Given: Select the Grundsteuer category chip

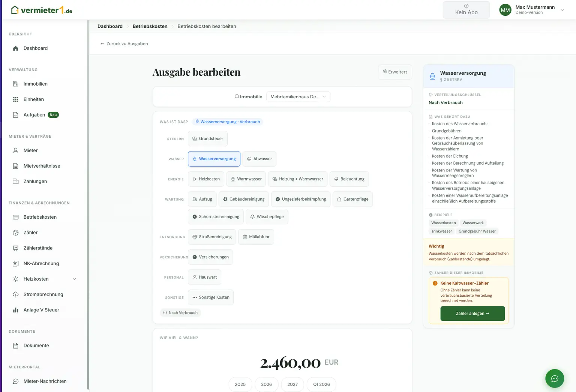Looking at the screenshot, I should [x=208, y=138].
